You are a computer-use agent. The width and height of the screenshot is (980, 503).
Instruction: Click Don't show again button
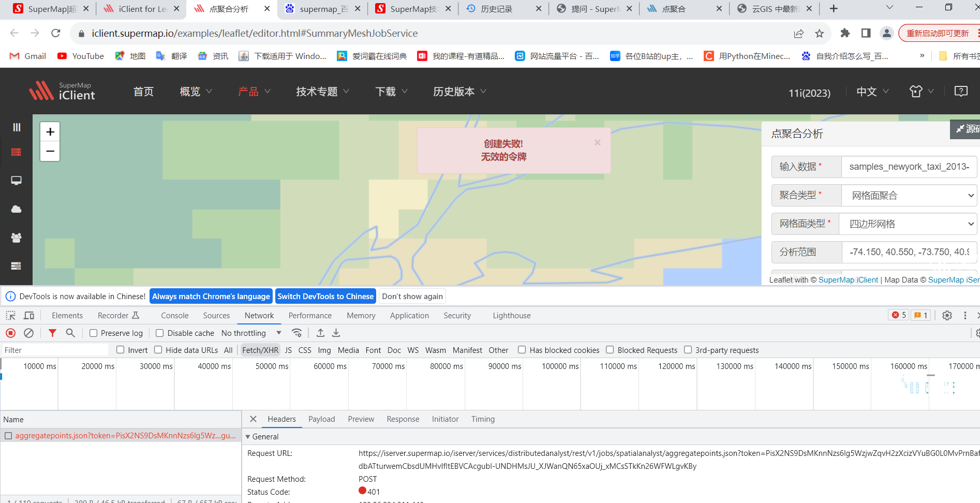pos(412,296)
